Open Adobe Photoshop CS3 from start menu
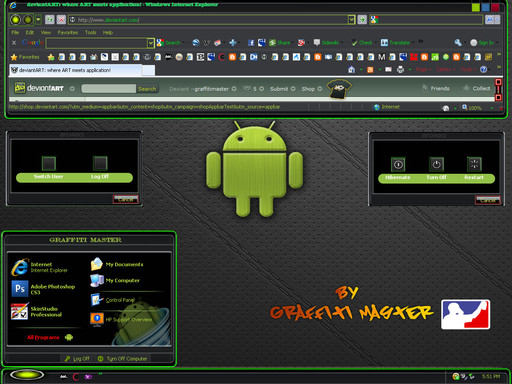The width and height of the screenshot is (512, 384). pos(20,288)
